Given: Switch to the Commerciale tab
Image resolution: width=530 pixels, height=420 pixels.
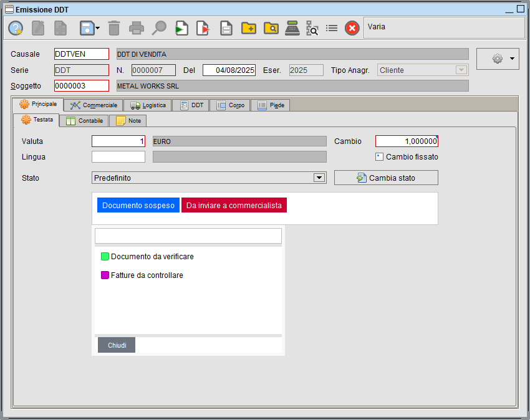Looking at the screenshot, I should [x=94, y=105].
